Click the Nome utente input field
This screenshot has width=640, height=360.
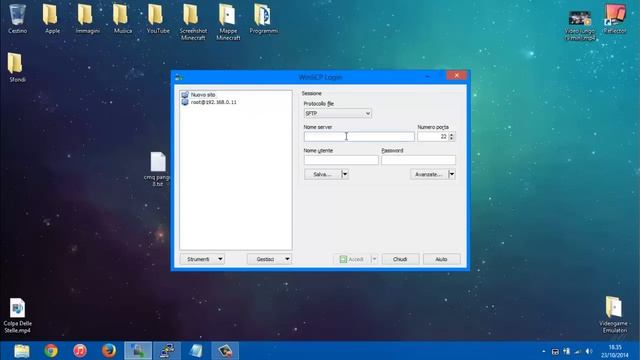(x=341, y=160)
